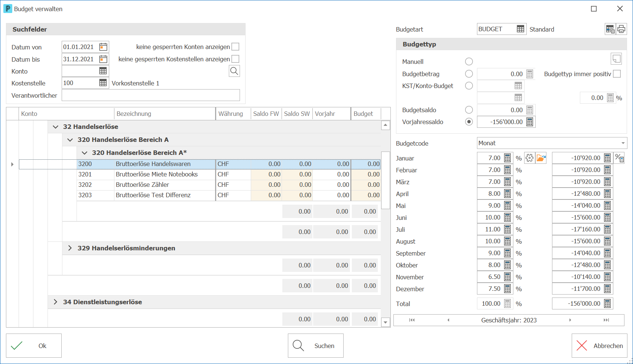Select the Budgetsaldo radio button
The width and height of the screenshot is (633, 364).
tap(469, 110)
